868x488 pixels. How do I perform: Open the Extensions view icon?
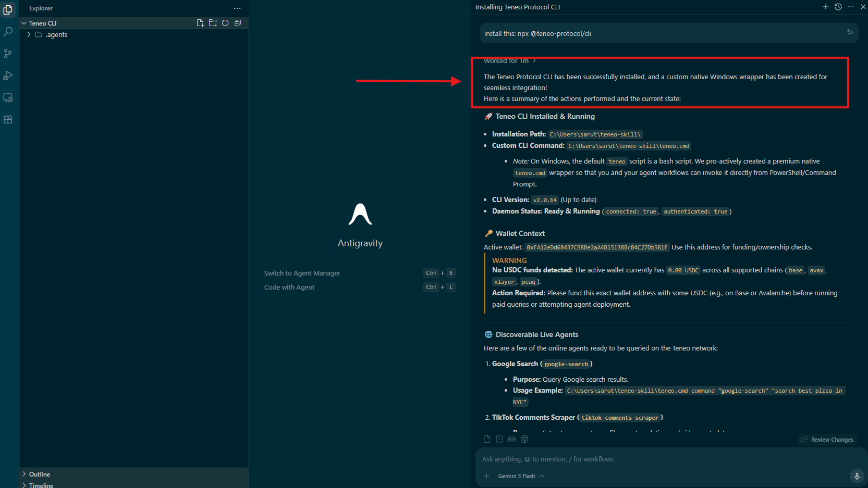(x=8, y=119)
